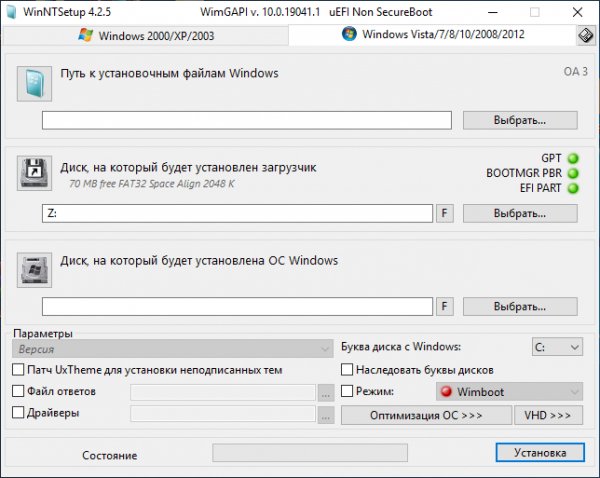Click Выбрать for the boot drive
The height and width of the screenshot is (478, 600).
tap(520, 213)
